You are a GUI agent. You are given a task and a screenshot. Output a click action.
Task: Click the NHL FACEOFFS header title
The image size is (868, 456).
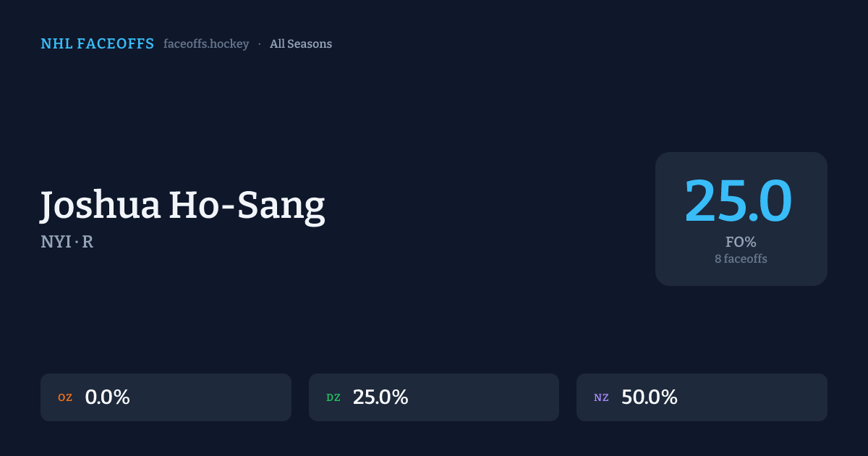97,44
